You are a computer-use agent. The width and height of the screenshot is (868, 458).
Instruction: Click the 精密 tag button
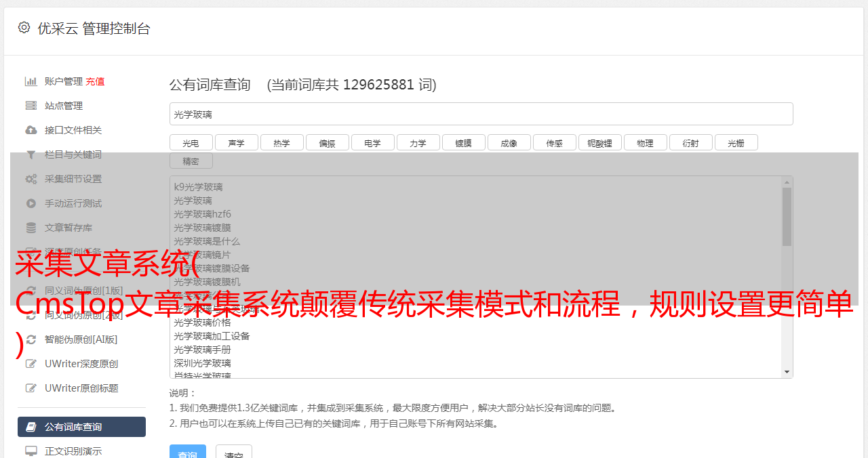(x=191, y=161)
